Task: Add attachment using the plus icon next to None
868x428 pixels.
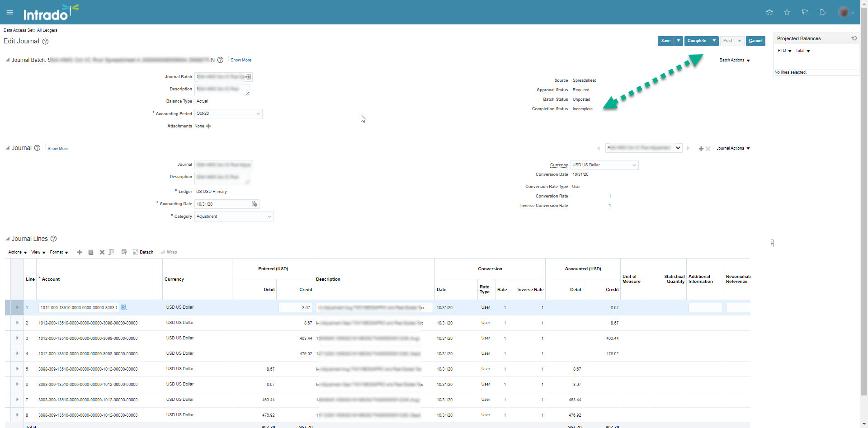Action: [x=208, y=126]
